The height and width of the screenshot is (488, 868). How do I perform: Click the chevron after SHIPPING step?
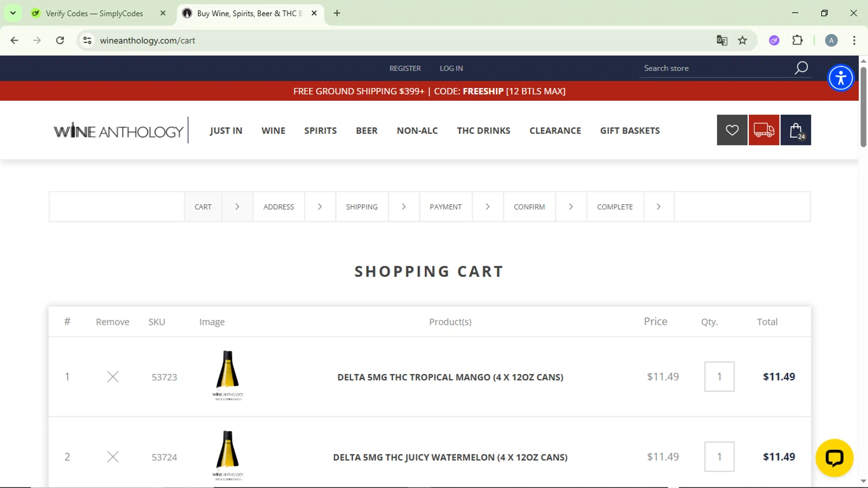pyautogui.click(x=404, y=207)
